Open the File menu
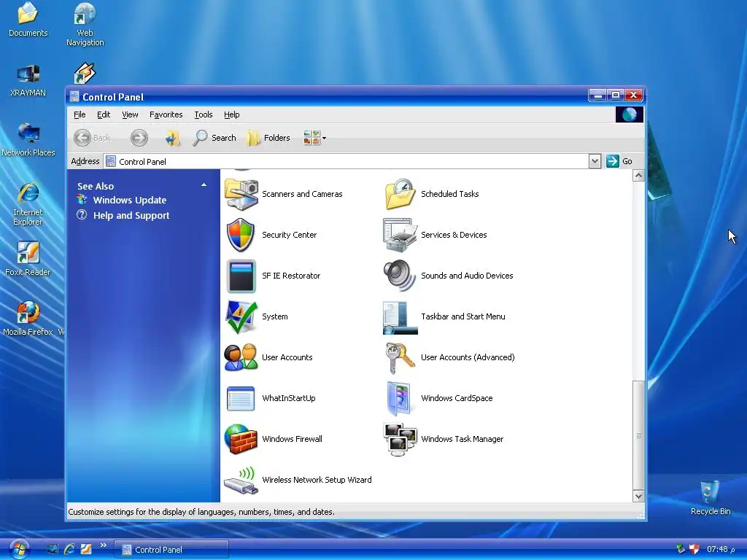Image resolution: width=747 pixels, height=560 pixels. point(80,114)
